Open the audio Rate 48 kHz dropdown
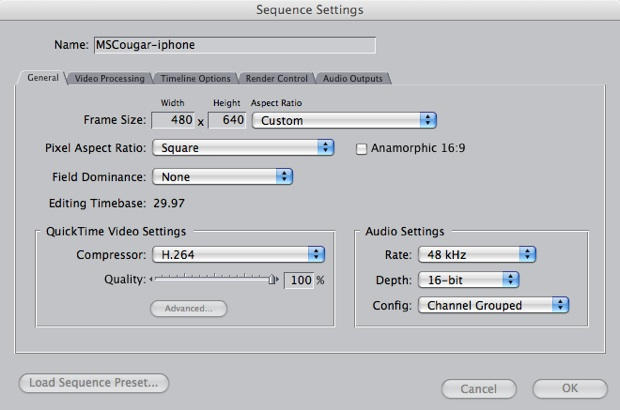Viewport: 620px width, 410px height. tap(477, 254)
